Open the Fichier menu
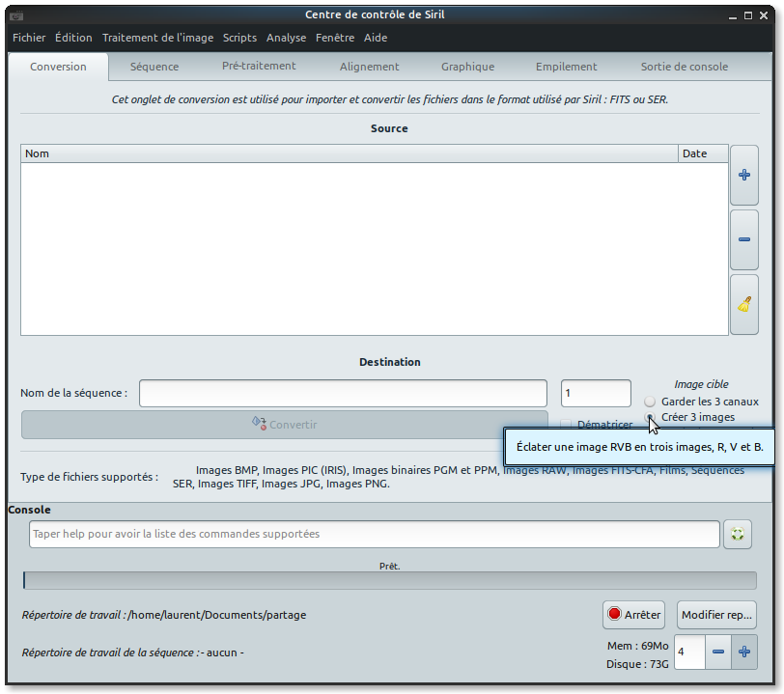Image resolution: width=784 pixels, height=694 pixels. (29, 38)
